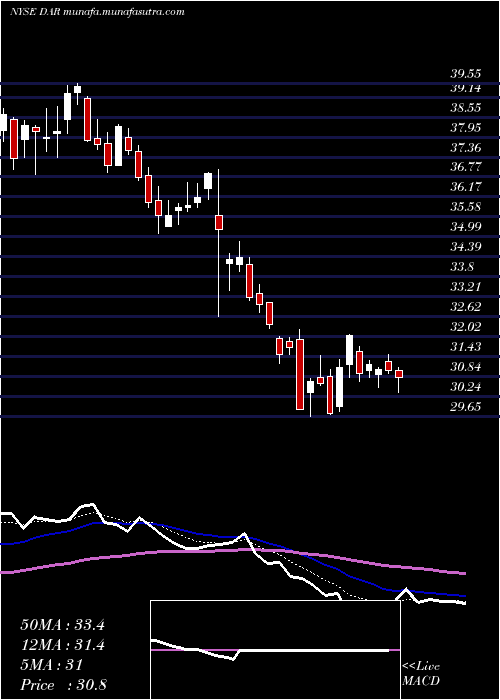Click the 34.39 price label

coord(465,247)
